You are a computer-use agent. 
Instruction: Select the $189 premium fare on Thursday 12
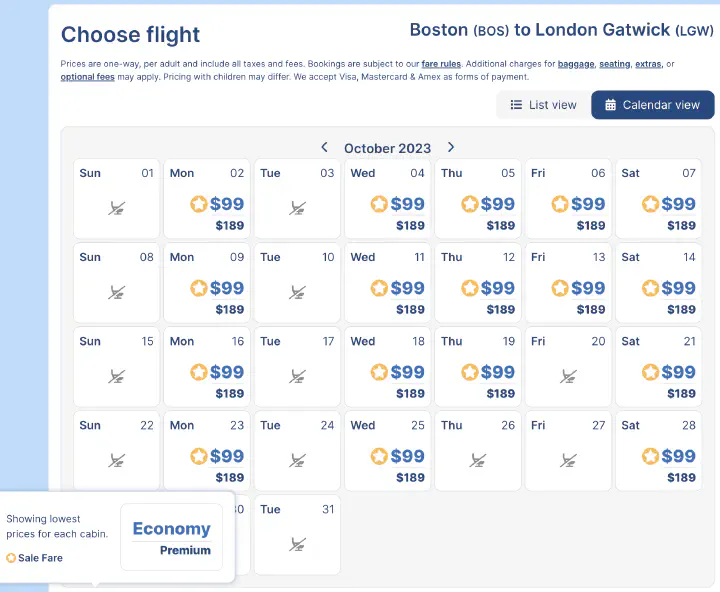500,310
